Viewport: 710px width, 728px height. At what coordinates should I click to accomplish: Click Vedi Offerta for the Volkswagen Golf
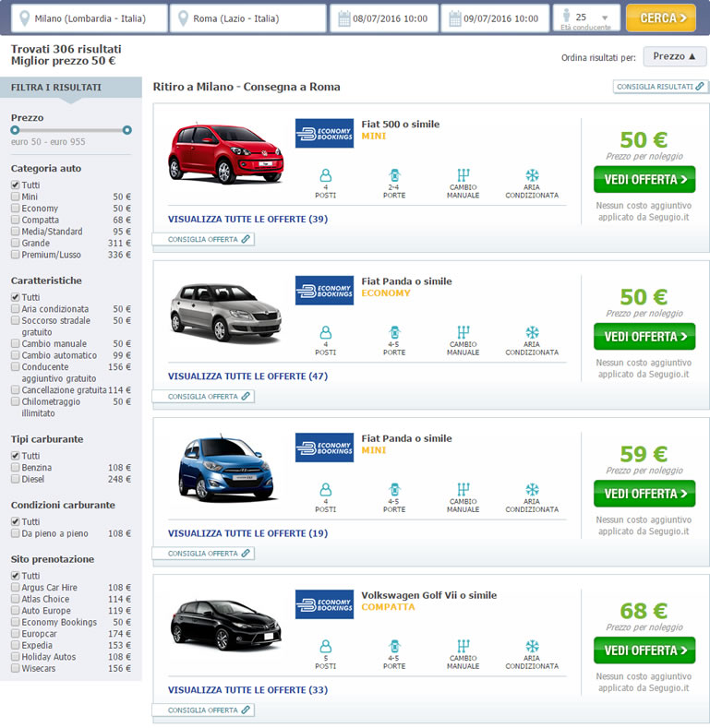644,650
